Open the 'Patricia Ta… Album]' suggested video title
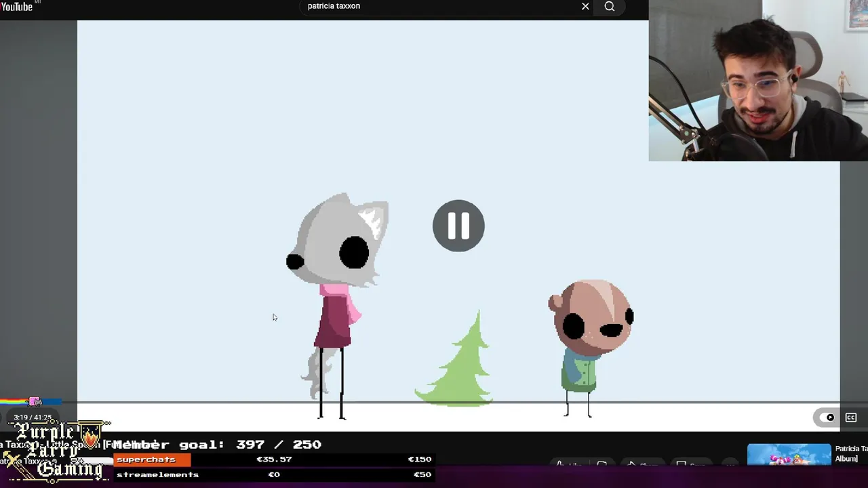 [851, 453]
